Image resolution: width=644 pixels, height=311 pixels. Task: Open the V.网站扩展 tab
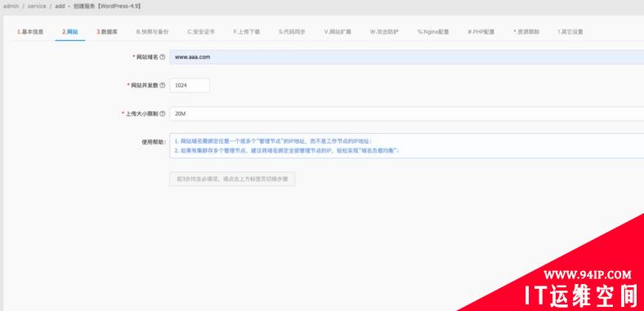point(338,32)
